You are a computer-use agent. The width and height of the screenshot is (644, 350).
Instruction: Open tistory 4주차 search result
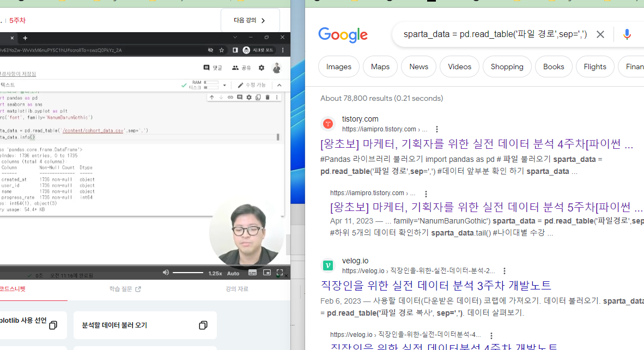[476, 144]
